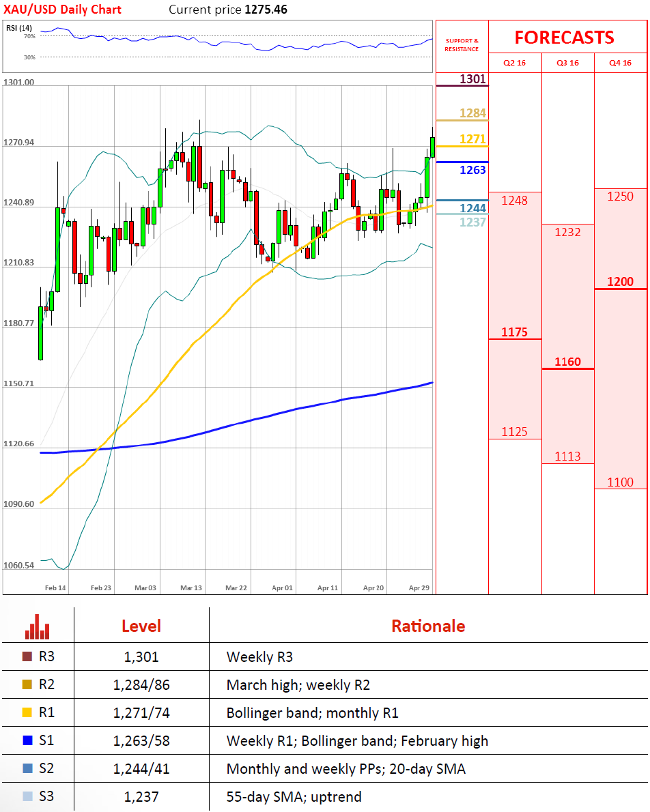Click the Apr 11 date axis label
The width and height of the screenshot is (650, 812).
tap(328, 588)
